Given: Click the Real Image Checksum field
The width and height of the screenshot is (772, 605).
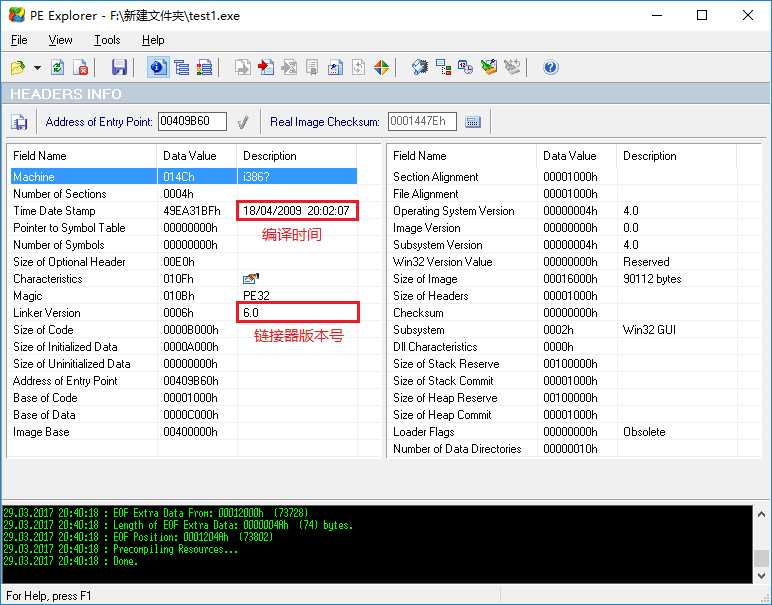Looking at the screenshot, I should (x=422, y=122).
